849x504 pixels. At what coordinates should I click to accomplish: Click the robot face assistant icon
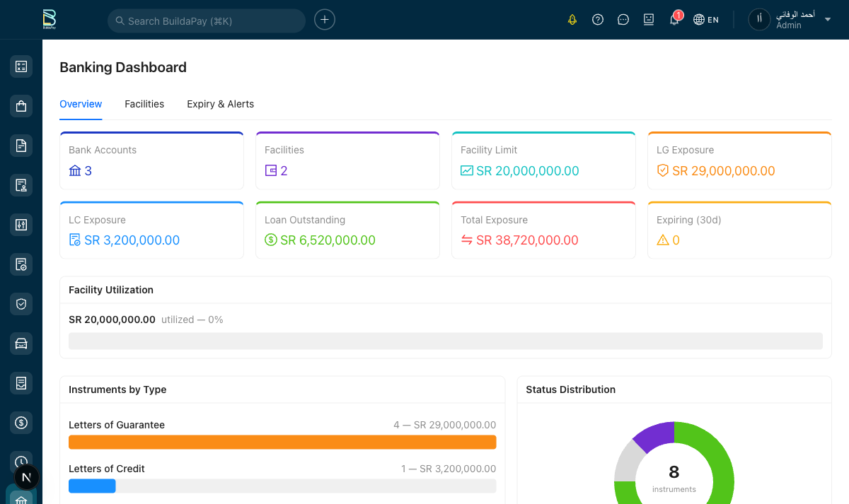(x=649, y=20)
